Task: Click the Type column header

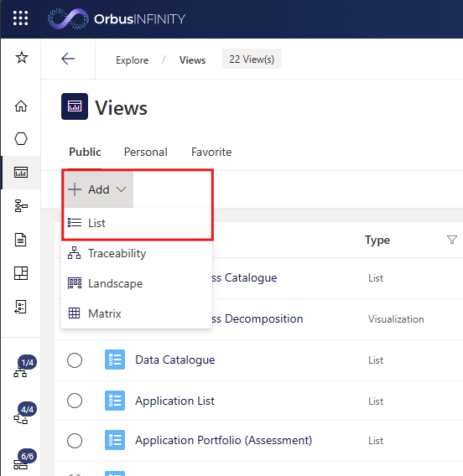Action: pos(377,241)
